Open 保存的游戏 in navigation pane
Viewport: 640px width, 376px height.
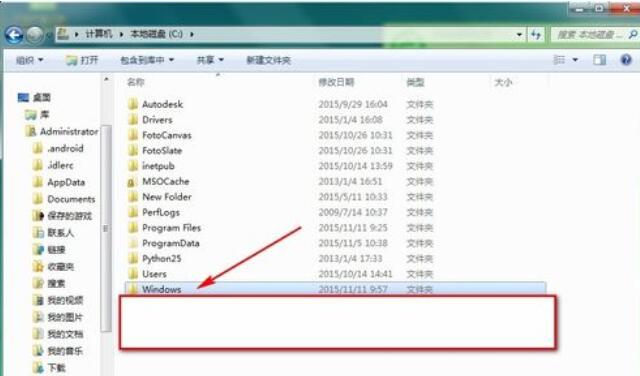click(62, 216)
